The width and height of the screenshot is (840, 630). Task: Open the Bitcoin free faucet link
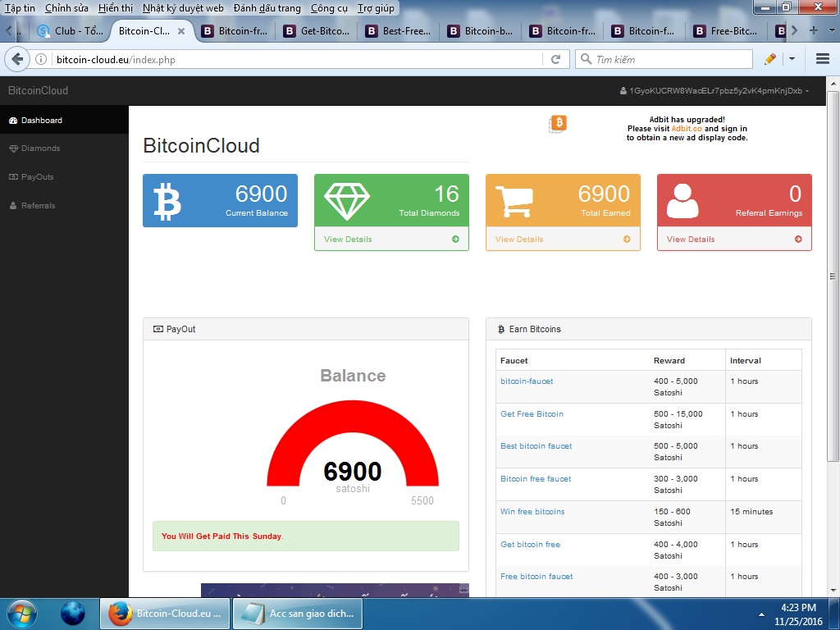[536, 478]
